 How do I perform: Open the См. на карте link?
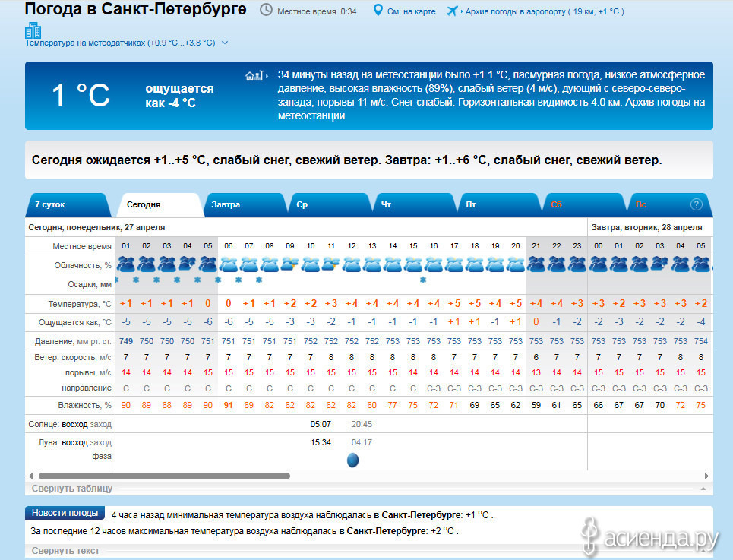click(411, 11)
